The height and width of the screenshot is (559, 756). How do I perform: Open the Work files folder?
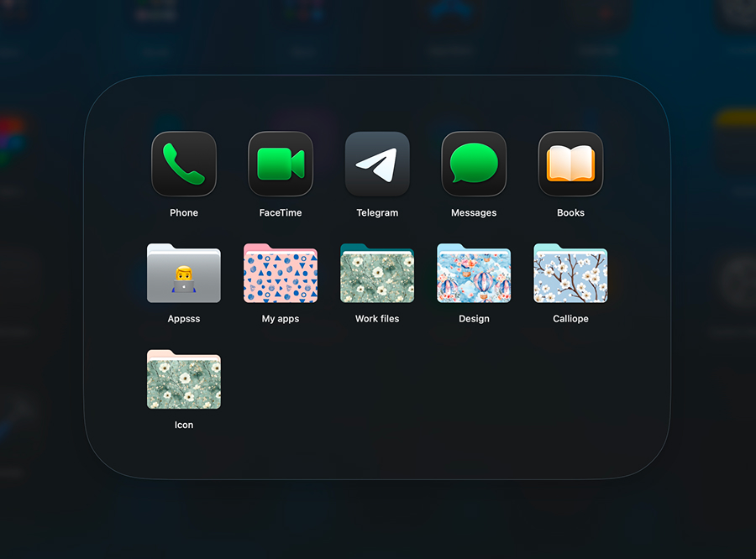[376, 274]
